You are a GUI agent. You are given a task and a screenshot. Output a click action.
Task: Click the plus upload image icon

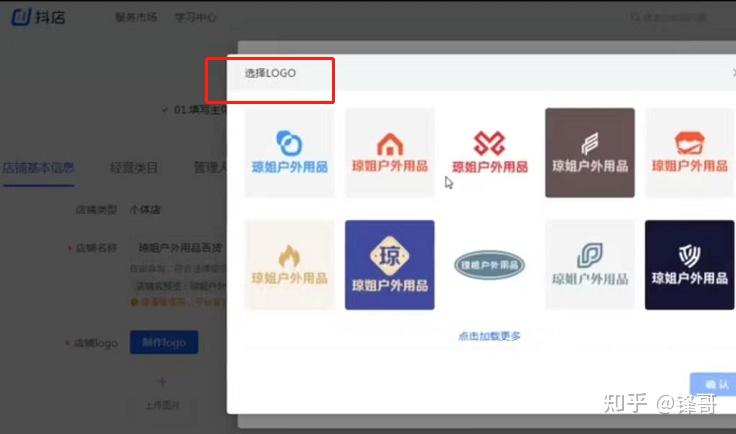click(162, 381)
